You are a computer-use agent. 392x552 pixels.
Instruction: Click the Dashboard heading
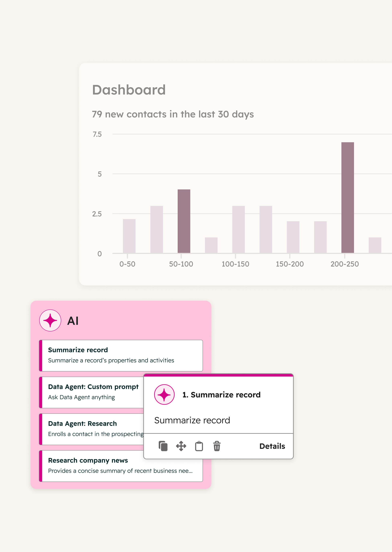coord(129,90)
